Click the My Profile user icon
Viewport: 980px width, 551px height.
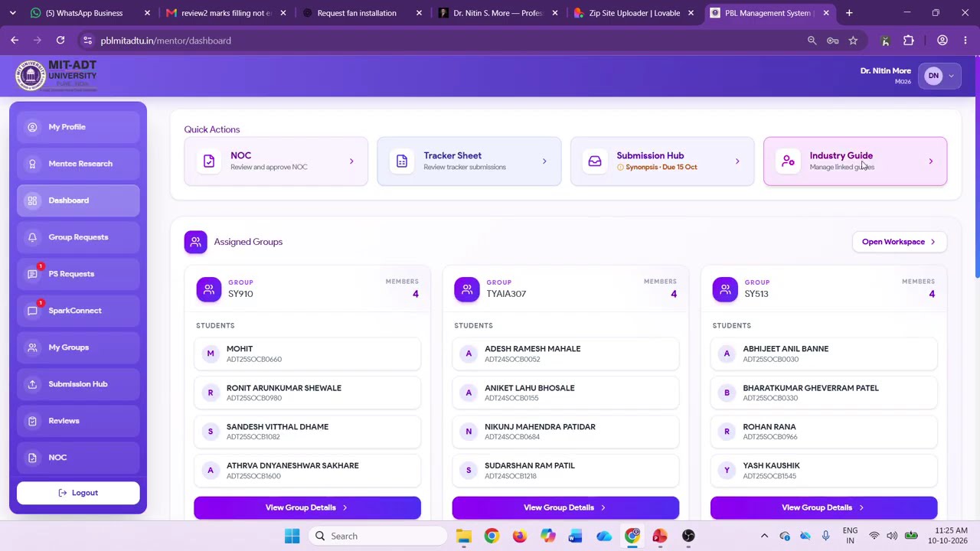[x=32, y=127]
